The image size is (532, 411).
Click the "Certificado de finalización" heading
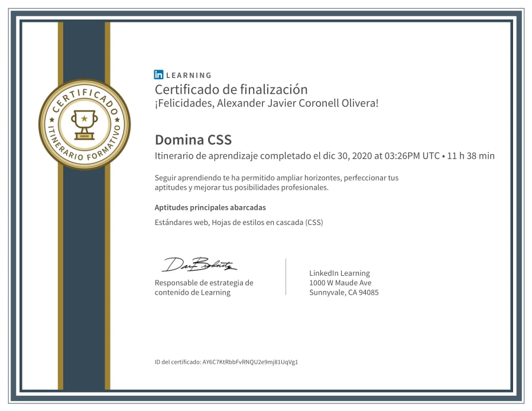tap(231, 90)
